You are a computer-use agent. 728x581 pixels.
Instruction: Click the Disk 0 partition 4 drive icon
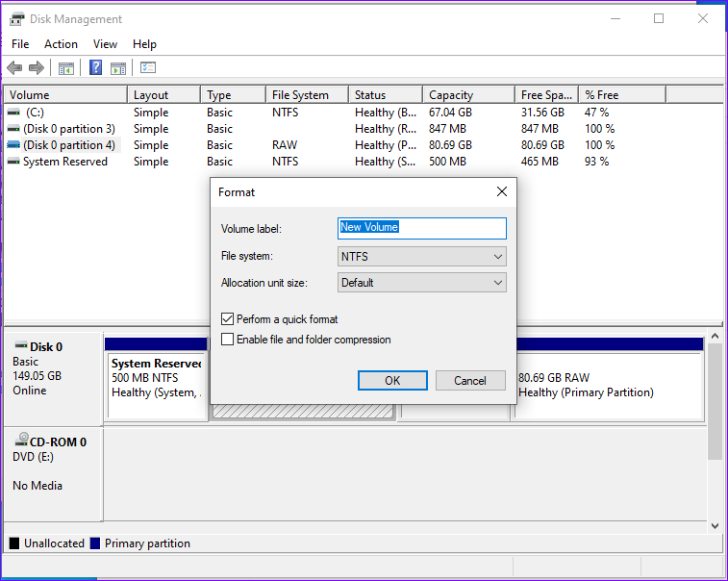(x=13, y=145)
